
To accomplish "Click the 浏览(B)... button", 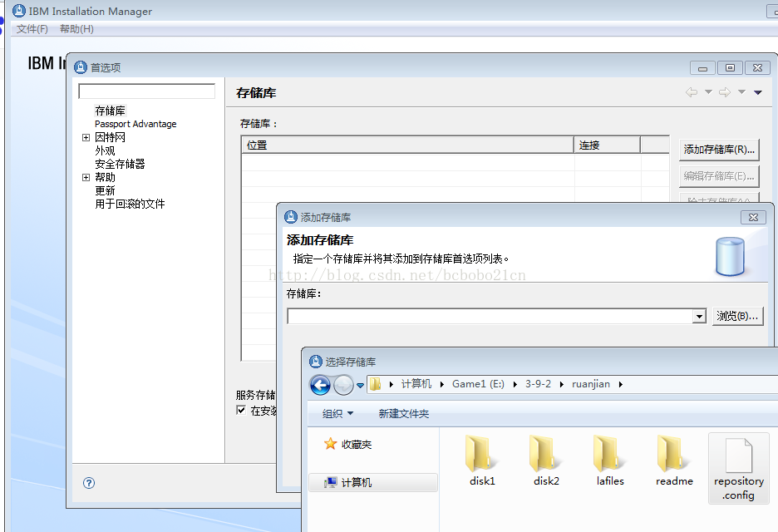I will [737, 316].
